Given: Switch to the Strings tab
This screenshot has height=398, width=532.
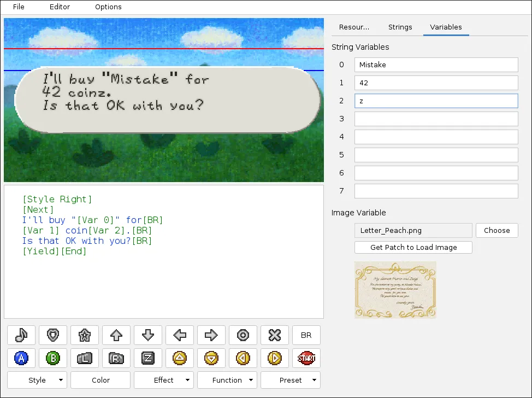Looking at the screenshot, I should 400,27.
